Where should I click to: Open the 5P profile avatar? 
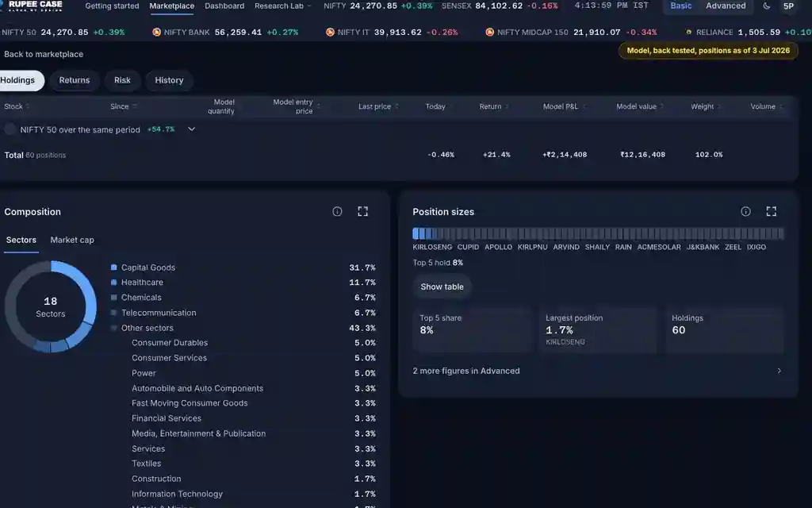[788, 6]
